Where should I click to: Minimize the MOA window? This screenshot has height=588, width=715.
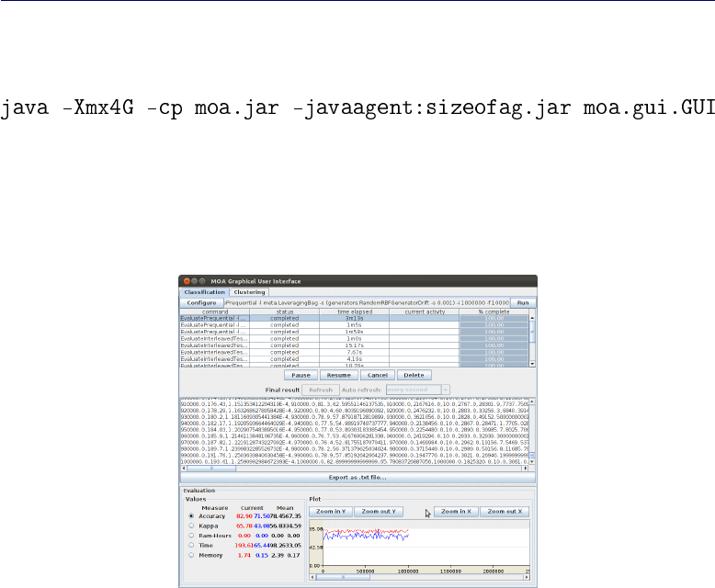click(x=194, y=281)
